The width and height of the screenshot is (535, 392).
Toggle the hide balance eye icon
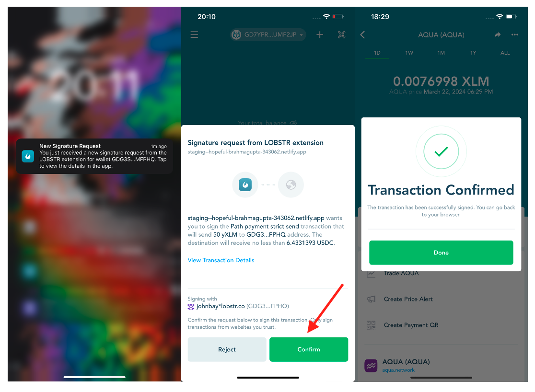click(293, 123)
